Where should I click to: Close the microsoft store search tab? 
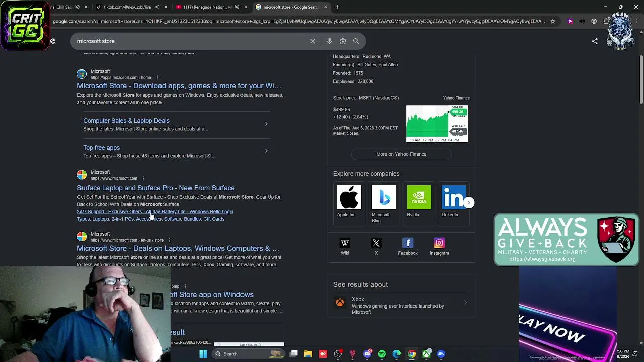(325, 7)
